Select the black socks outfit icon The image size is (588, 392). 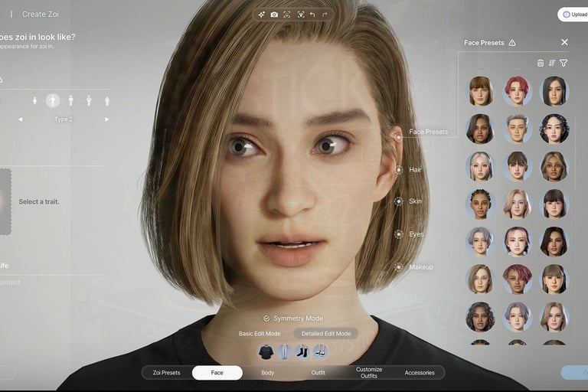click(x=302, y=352)
